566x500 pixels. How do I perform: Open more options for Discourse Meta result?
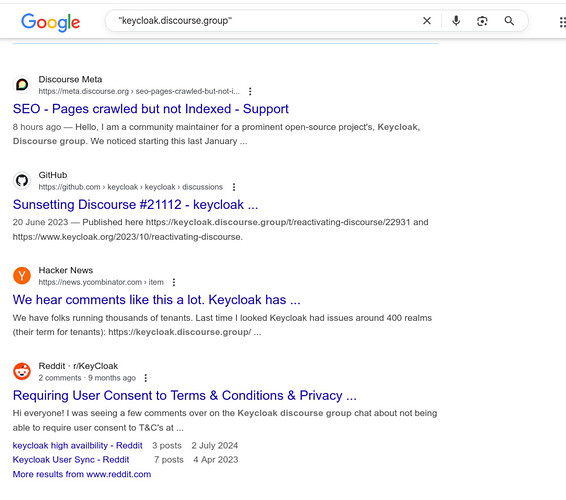pyautogui.click(x=250, y=91)
